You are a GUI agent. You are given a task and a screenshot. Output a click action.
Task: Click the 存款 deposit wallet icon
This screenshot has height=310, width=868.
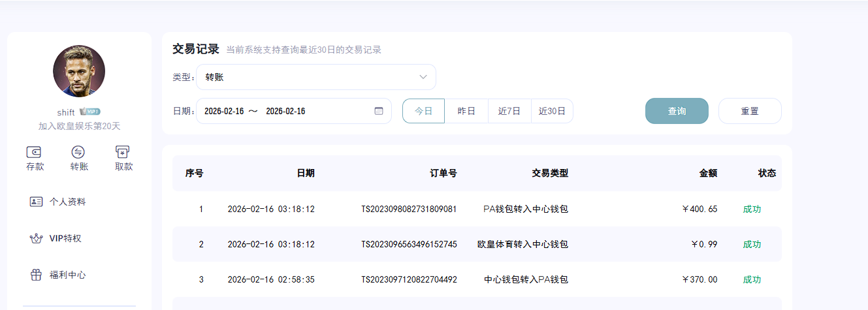[35, 152]
